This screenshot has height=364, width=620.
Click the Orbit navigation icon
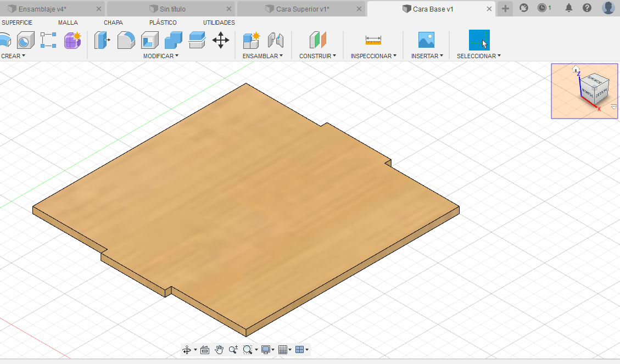(x=187, y=350)
